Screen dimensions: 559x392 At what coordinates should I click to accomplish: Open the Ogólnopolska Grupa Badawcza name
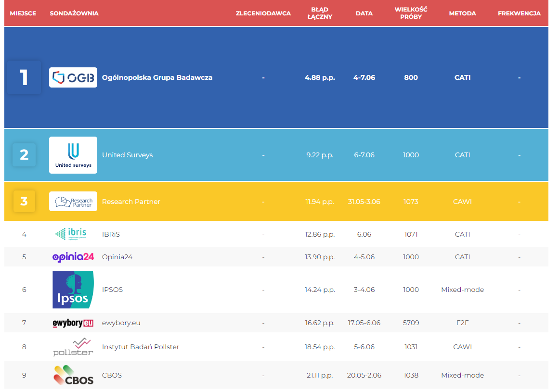pyautogui.click(x=157, y=77)
